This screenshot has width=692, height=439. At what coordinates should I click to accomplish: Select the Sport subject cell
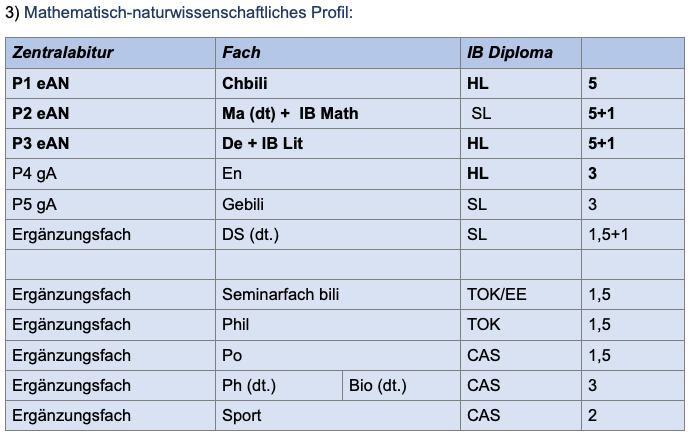coord(338,415)
